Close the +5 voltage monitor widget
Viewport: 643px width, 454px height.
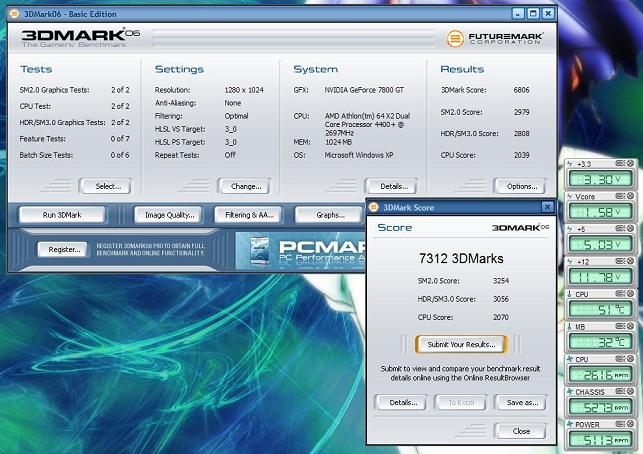tap(632, 229)
